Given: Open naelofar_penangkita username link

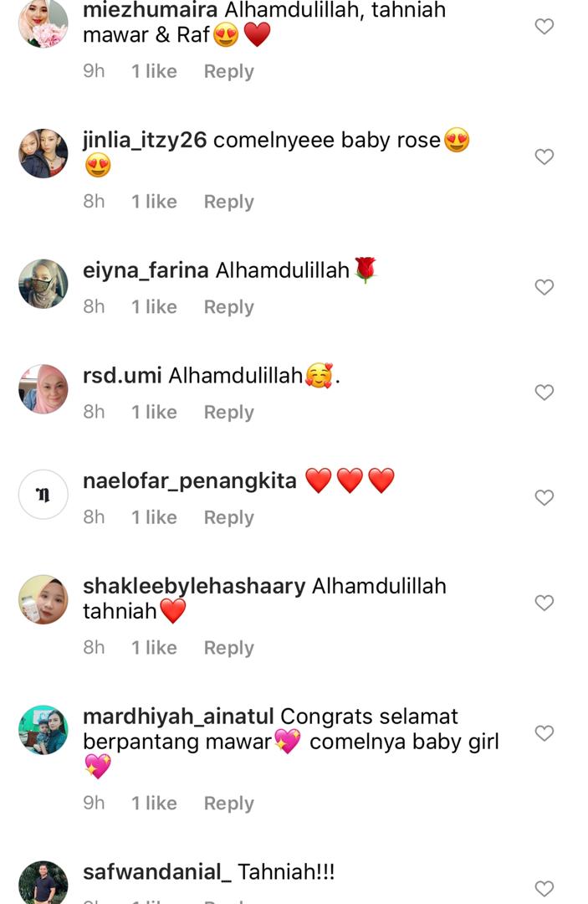Looking at the screenshot, I should [x=190, y=480].
